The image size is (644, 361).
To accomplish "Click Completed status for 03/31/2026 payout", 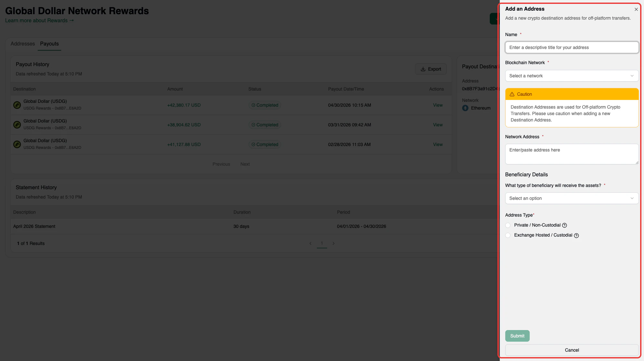I will pyautogui.click(x=265, y=125).
